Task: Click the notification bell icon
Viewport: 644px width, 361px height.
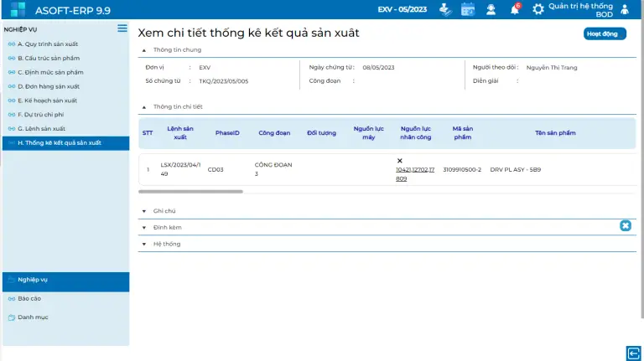Action: click(515, 9)
